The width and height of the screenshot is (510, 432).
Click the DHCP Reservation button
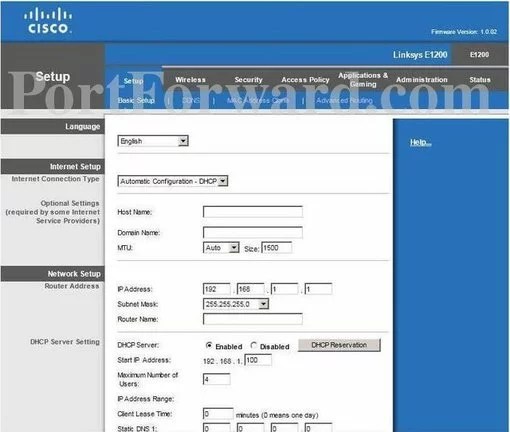339,345
